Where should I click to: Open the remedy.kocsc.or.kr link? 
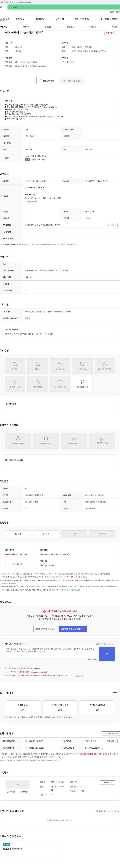(32, 672)
